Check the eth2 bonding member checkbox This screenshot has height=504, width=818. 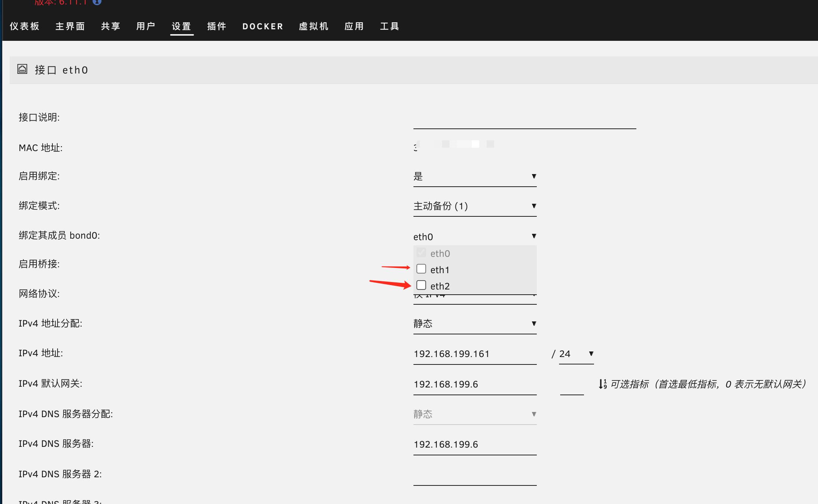pyautogui.click(x=421, y=285)
